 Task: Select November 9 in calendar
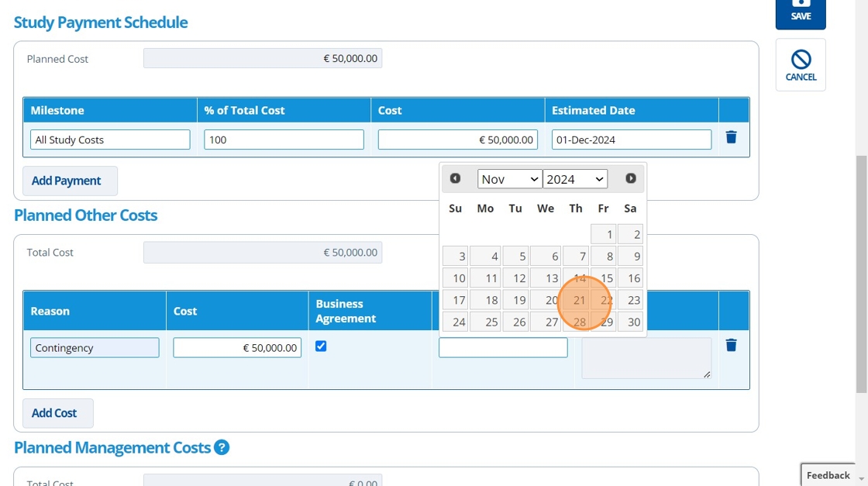pos(631,257)
